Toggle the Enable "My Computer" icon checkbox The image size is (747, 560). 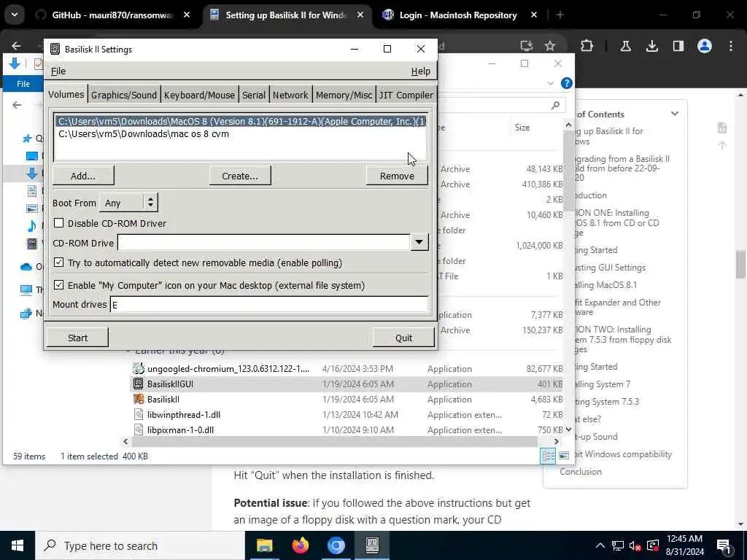[x=58, y=285]
